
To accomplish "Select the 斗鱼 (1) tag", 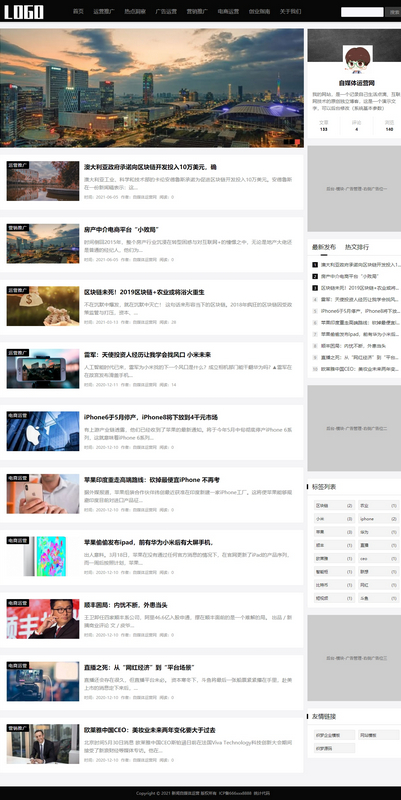I will tap(378, 598).
